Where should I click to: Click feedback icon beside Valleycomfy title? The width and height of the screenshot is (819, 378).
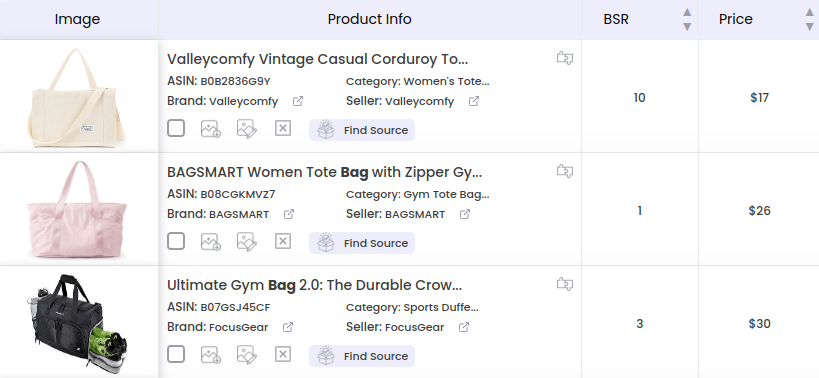click(565, 58)
